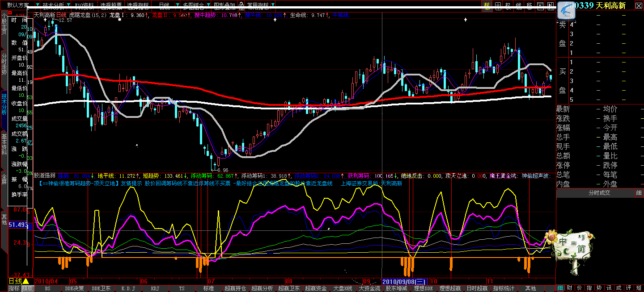Switch to the 超赢资金 indicator tab

[x=316, y=288]
